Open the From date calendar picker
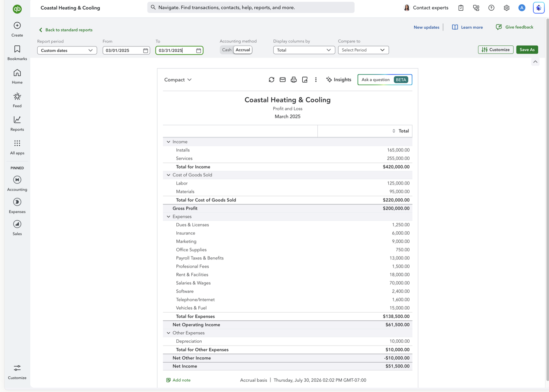 point(146,51)
